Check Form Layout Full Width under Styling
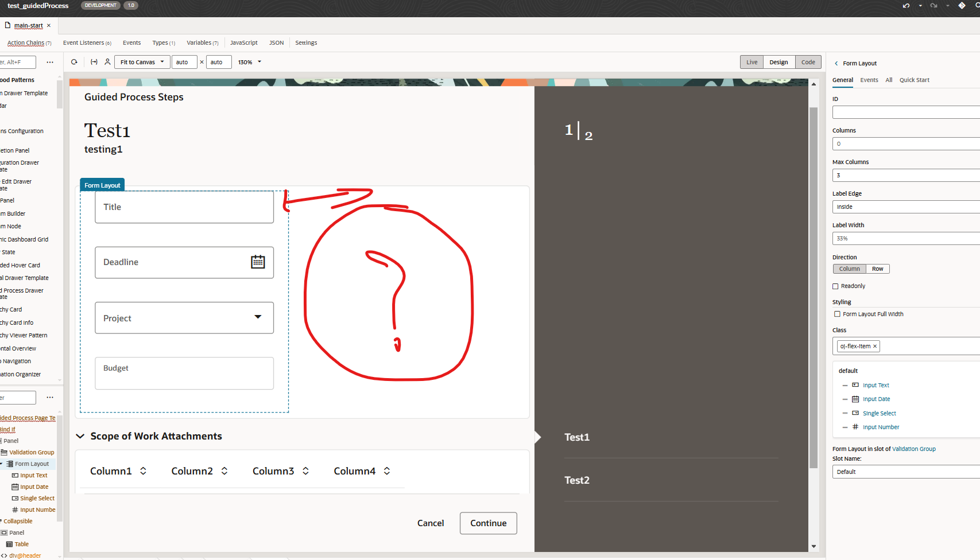980x560 pixels. [x=837, y=314]
